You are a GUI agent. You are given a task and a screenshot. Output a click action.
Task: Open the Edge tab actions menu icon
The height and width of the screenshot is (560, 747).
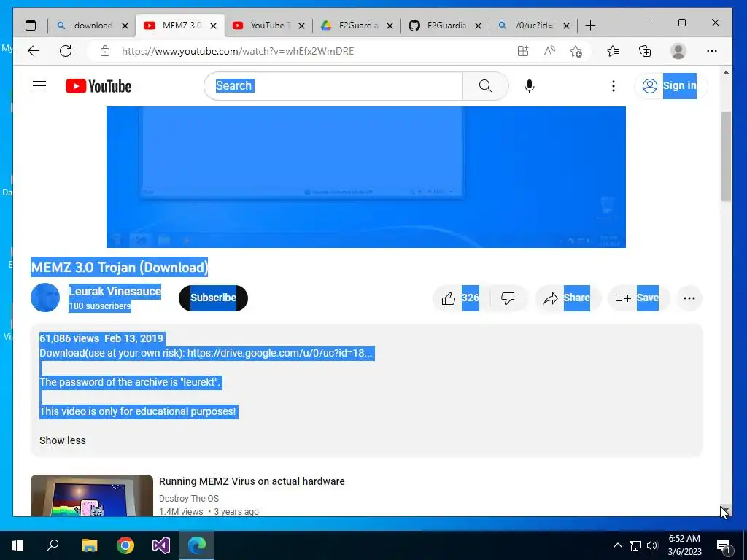[31, 26]
